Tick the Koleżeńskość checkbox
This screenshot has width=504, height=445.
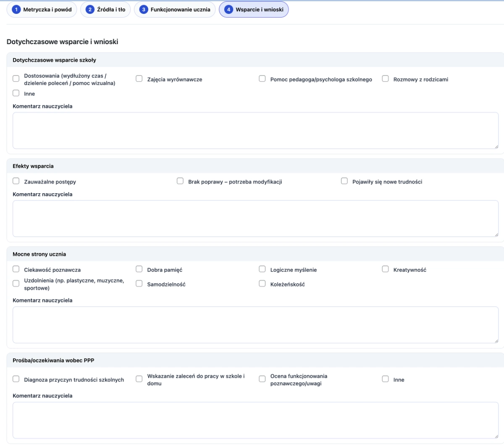(262, 284)
